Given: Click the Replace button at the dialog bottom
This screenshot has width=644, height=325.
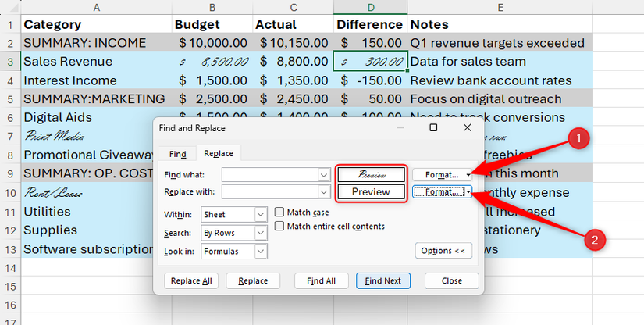Looking at the screenshot, I should point(253,281).
